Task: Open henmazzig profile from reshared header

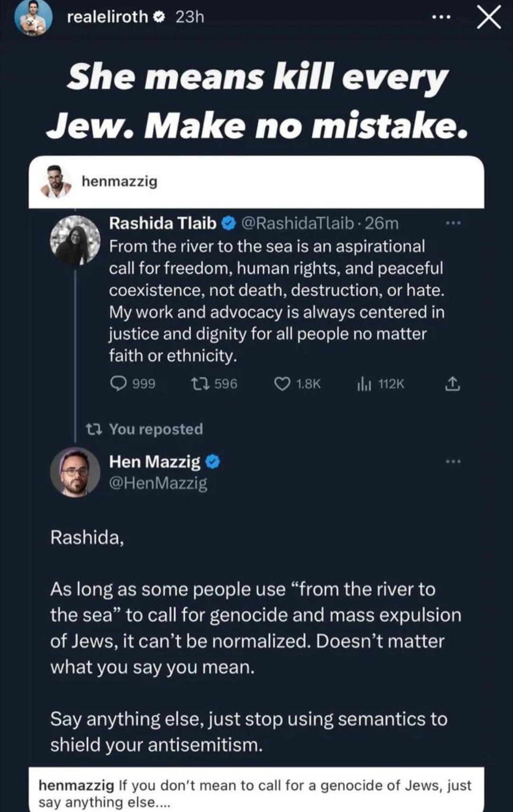Action: tap(119, 181)
